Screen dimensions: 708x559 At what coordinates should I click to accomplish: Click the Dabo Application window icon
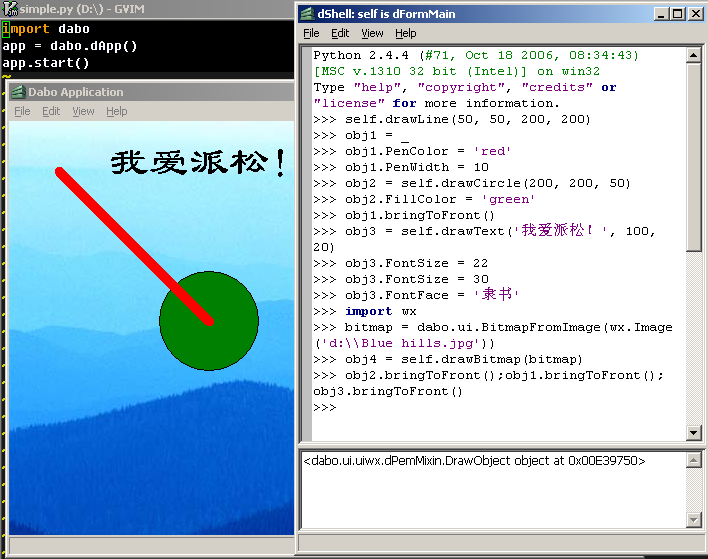click(x=18, y=92)
